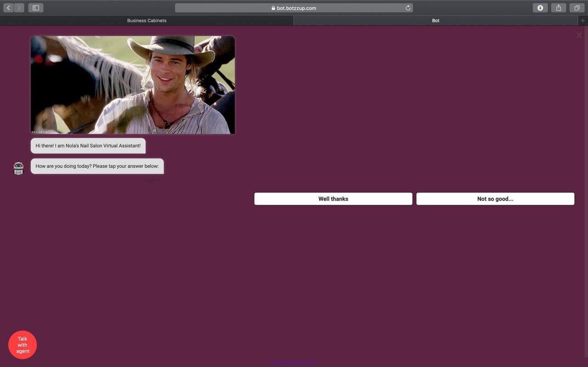Open the Safari downloads list
This screenshot has width=588, height=367.
(x=540, y=8)
